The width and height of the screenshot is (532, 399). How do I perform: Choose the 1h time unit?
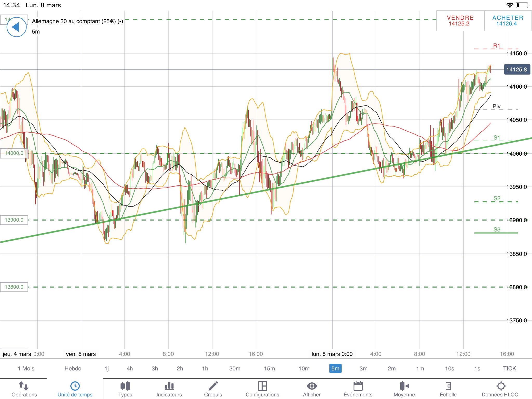[205, 368]
